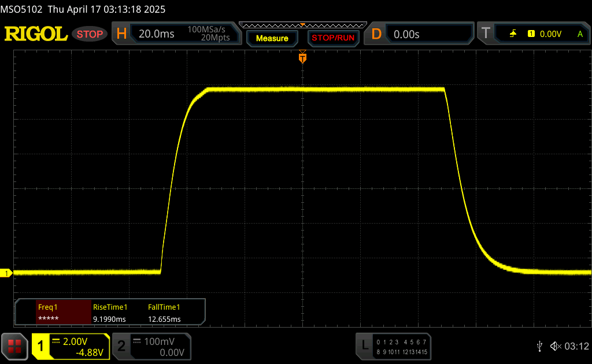Click the RIGOL logo
This screenshot has width=592, height=364.
[36, 34]
